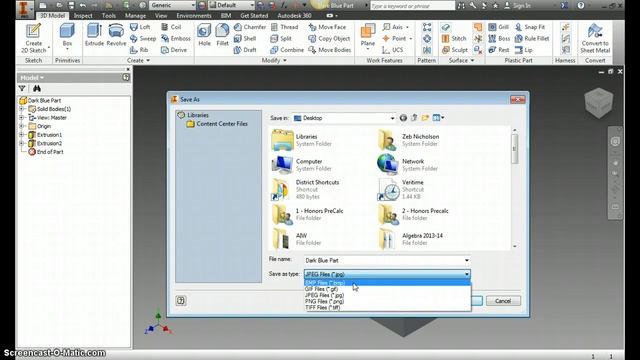Select the Box primitive tool
The width and height of the screenshot is (640, 360).
67,36
